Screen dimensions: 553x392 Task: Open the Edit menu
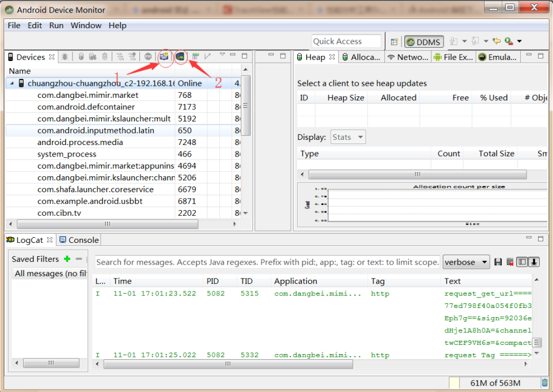[x=35, y=25]
